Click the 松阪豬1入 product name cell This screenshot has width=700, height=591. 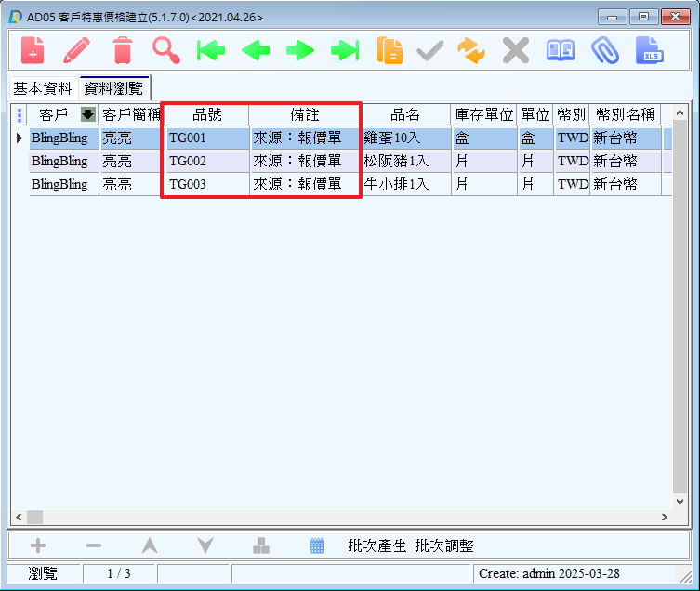click(405, 161)
